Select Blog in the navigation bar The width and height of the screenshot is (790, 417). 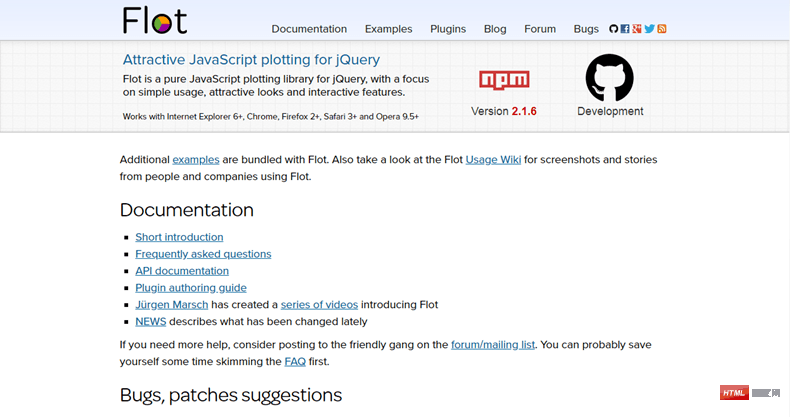click(x=495, y=29)
